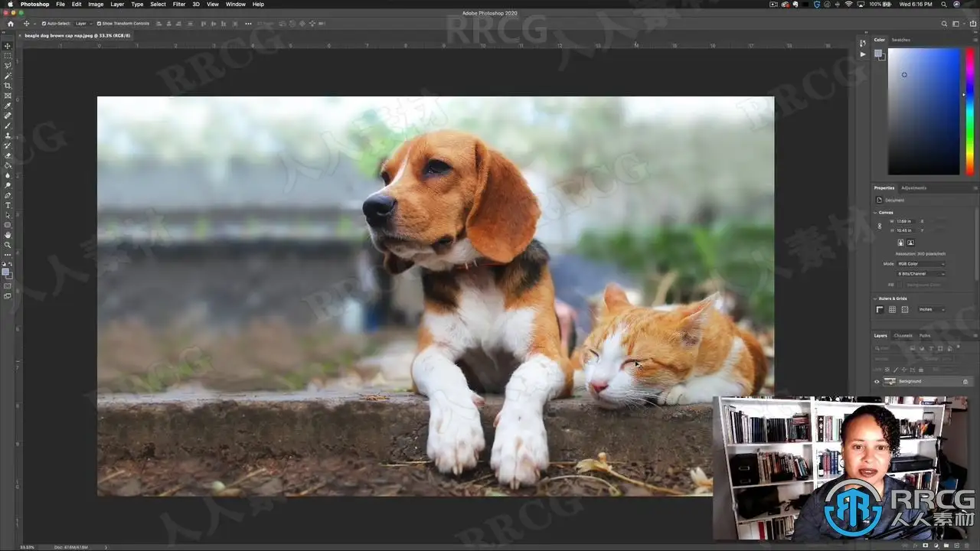Open the Filter menu
980x551 pixels.
click(x=179, y=5)
